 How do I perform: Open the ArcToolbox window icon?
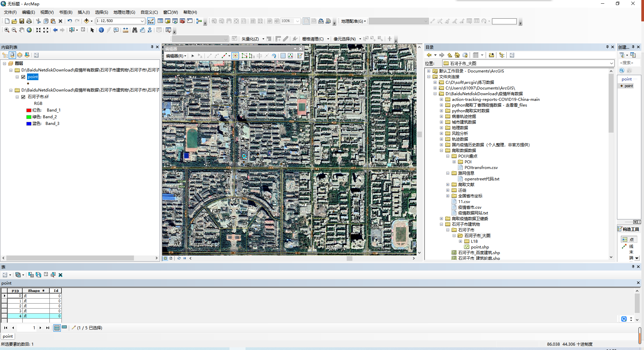pos(182,21)
